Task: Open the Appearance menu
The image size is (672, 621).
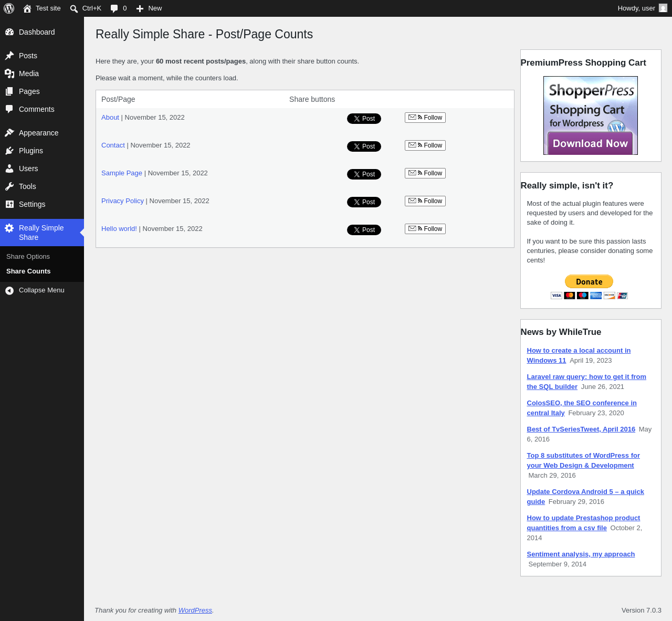Action: 42,133
